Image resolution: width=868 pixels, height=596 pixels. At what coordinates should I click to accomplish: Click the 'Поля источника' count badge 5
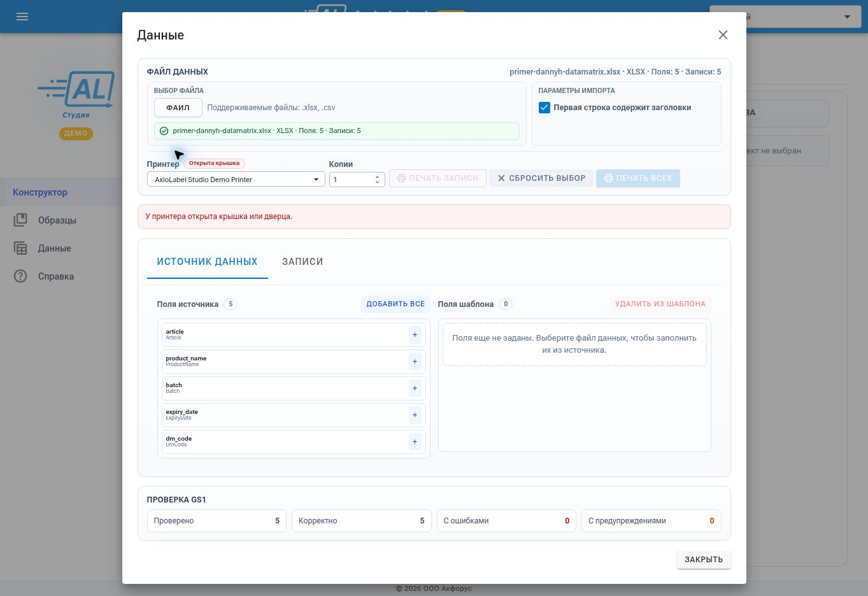click(x=231, y=304)
